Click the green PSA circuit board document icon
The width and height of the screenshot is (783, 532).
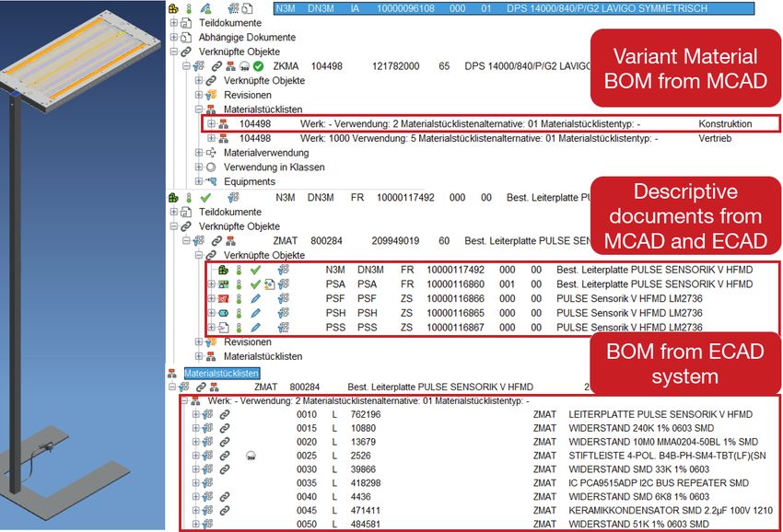(x=223, y=284)
